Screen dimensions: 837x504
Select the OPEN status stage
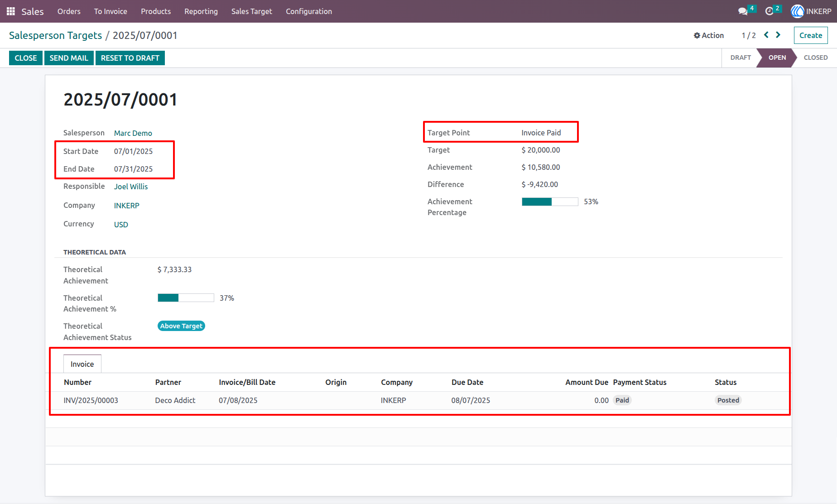click(x=777, y=58)
